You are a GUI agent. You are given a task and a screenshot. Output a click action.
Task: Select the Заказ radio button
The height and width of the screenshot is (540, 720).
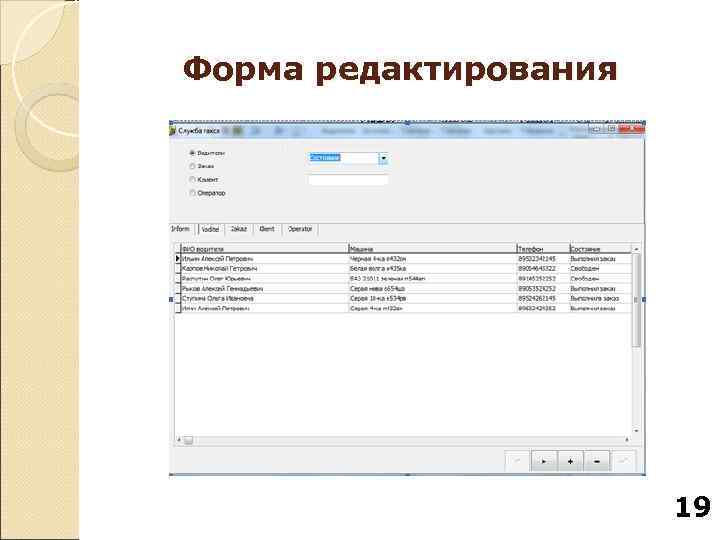pyautogui.click(x=192, y=166)
